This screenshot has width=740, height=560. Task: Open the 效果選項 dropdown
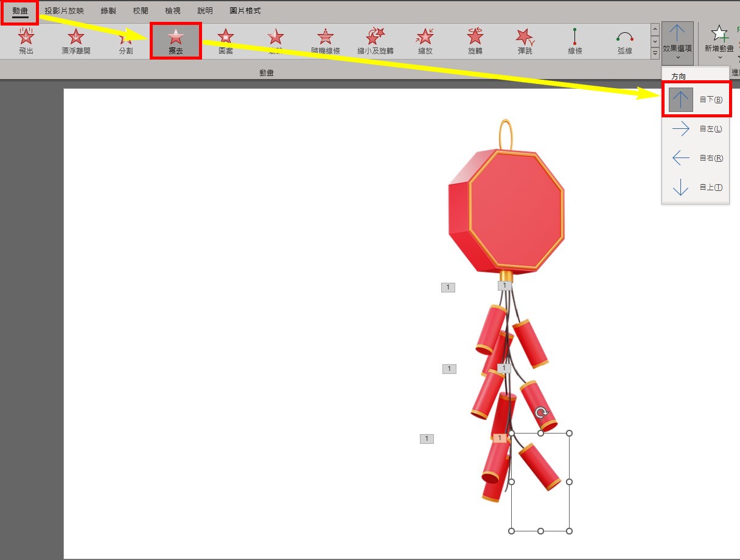coord(677,41)
